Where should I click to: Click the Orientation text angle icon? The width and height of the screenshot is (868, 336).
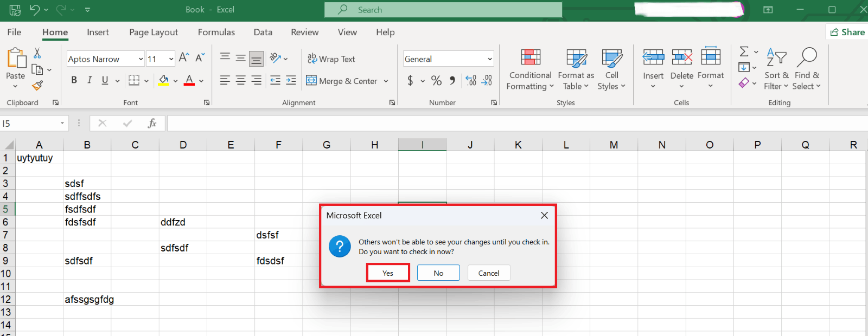click(x=276, y=57)
